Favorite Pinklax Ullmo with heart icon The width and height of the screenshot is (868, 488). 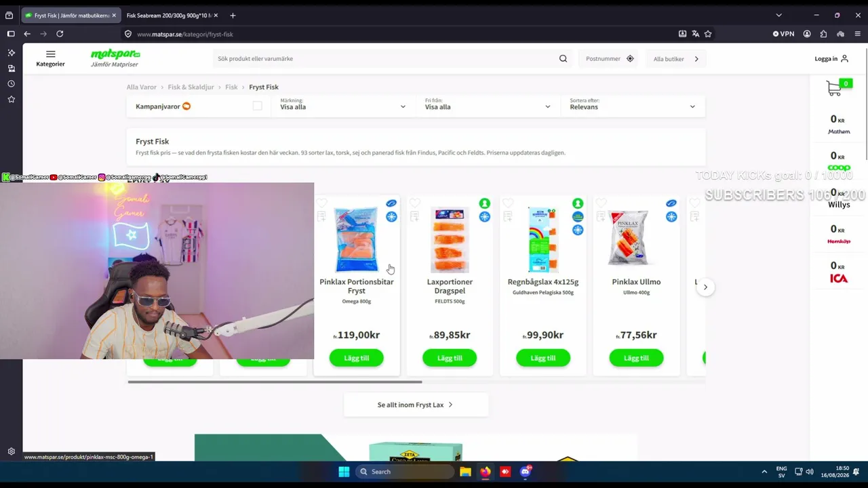click(x=601, y=203)
